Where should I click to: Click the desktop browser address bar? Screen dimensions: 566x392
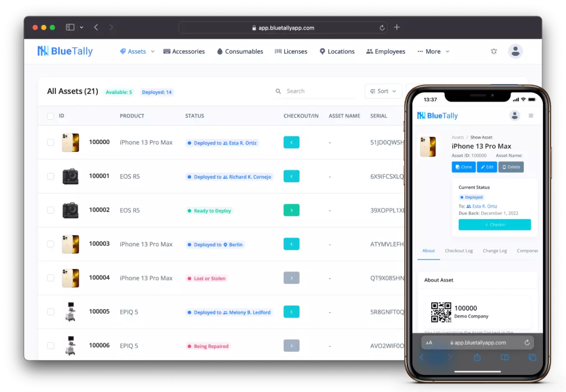pos(282,28)
